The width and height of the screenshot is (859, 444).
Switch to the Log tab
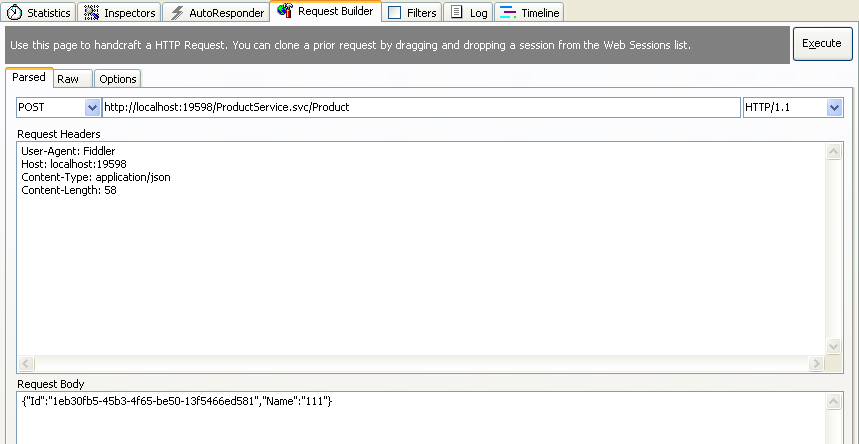coord(468,13)
